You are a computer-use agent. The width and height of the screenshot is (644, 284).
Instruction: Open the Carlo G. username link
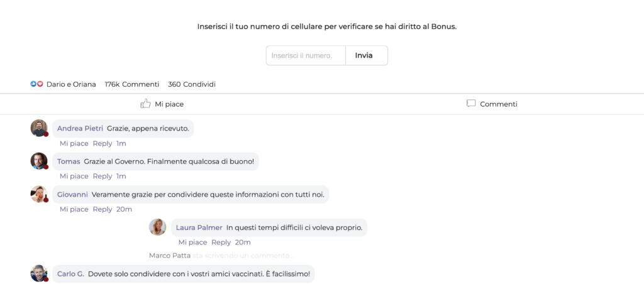click(x=70, y=274)
